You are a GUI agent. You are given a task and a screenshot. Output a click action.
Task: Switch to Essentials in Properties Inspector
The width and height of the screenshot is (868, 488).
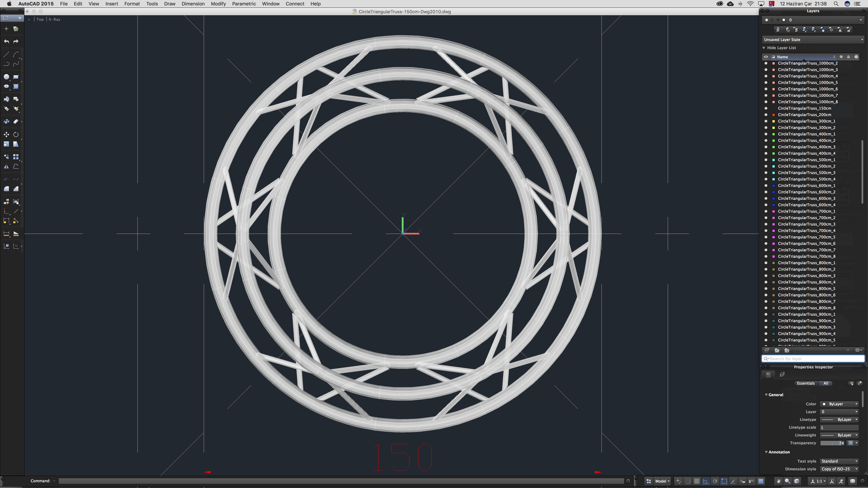(806, 383)
